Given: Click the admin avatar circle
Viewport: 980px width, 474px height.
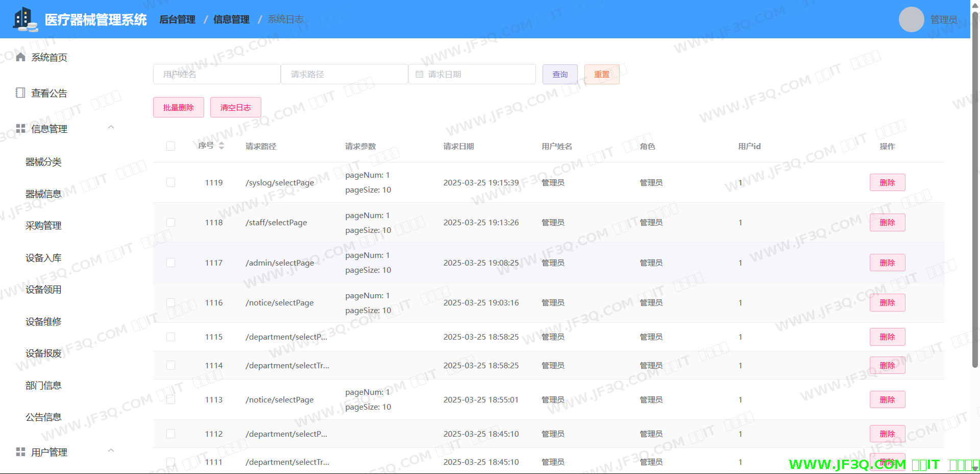Looking at the screenshot, I should tap(911, 19).
